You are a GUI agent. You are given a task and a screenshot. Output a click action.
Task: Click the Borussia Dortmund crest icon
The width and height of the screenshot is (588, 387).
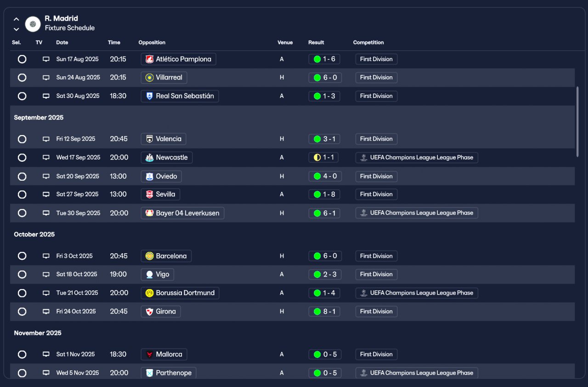click(x=149, y=293)
